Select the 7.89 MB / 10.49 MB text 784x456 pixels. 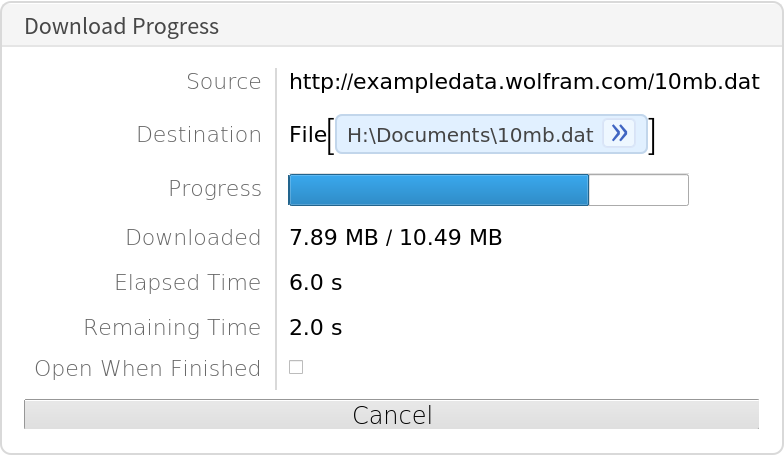click(395, 238)
